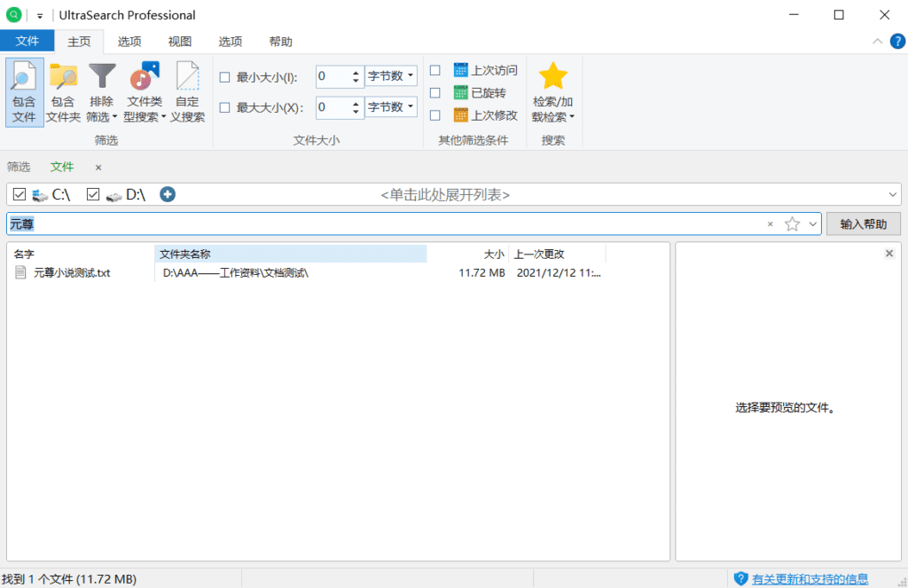Open the 帮助 ribbon tab

click(x=281, y=42)
